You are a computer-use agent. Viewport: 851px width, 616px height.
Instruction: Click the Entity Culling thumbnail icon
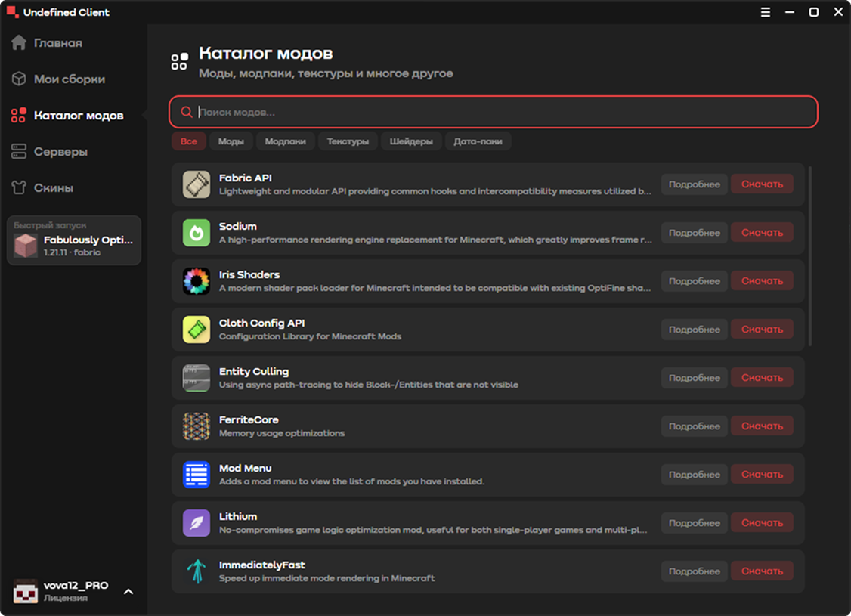197,378
